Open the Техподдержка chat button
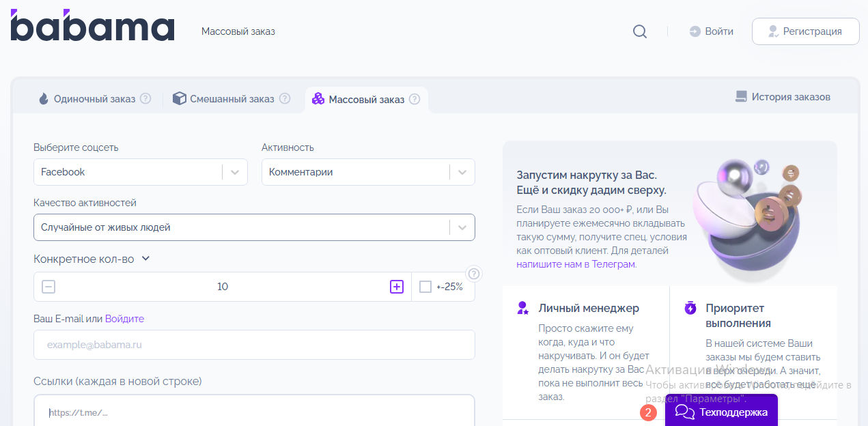This screenshot has width=868, height=426. pos(721,412)
